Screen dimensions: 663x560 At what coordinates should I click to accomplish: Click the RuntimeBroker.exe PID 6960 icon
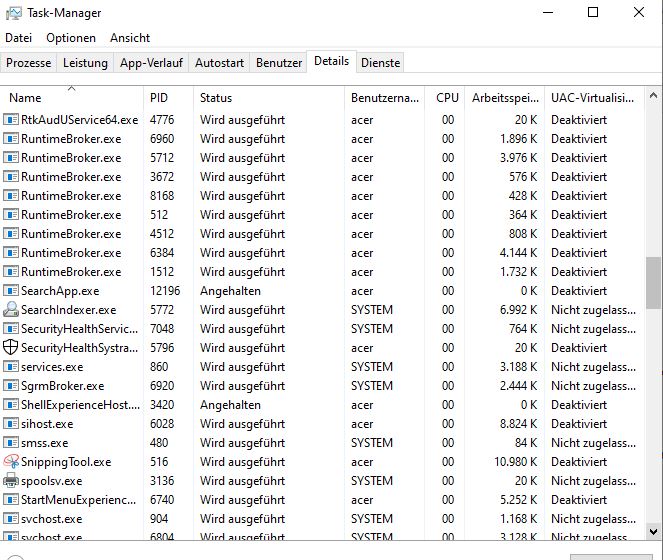pos(11,139)
